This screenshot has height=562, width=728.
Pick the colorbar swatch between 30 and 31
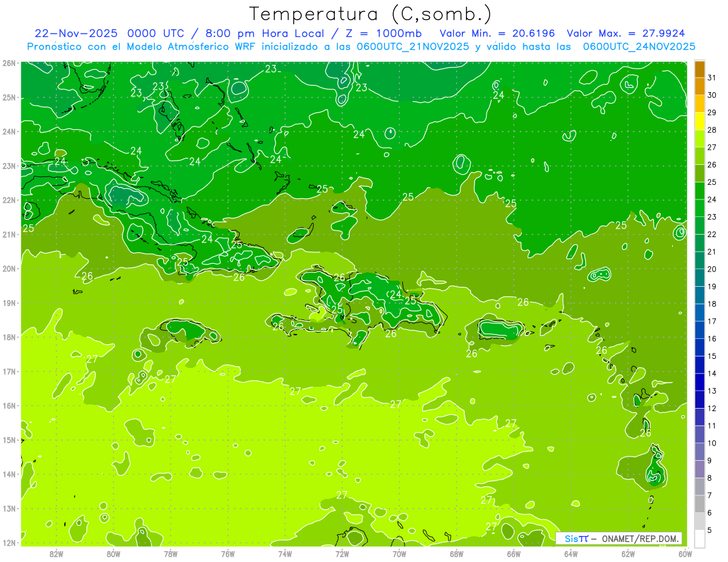click(x=699, y=87)
